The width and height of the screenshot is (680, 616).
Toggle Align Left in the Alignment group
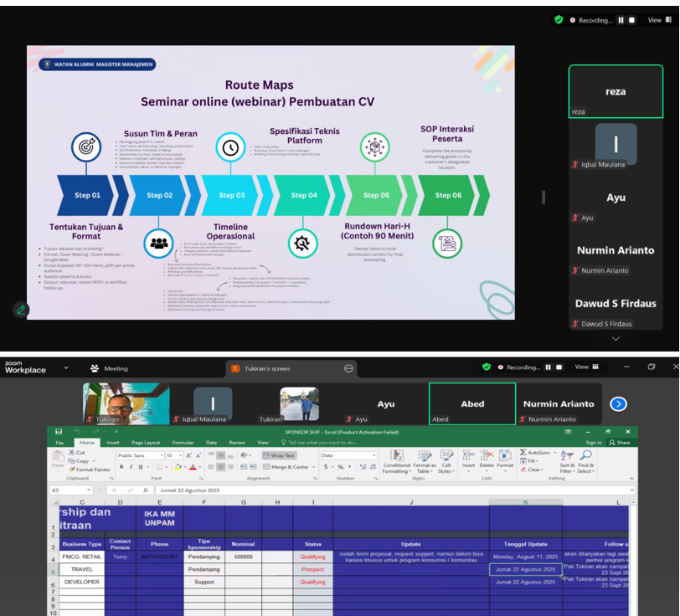coord(211,467)
